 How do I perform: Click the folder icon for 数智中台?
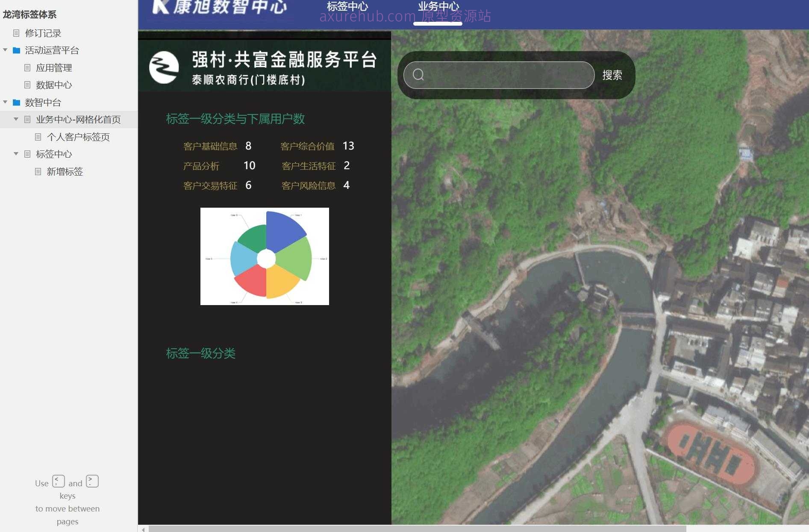pyautogui.click(x=15, y=103)
